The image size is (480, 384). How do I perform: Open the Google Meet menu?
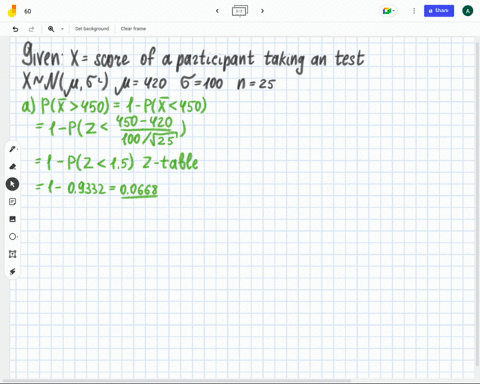(x=388, y=11)
